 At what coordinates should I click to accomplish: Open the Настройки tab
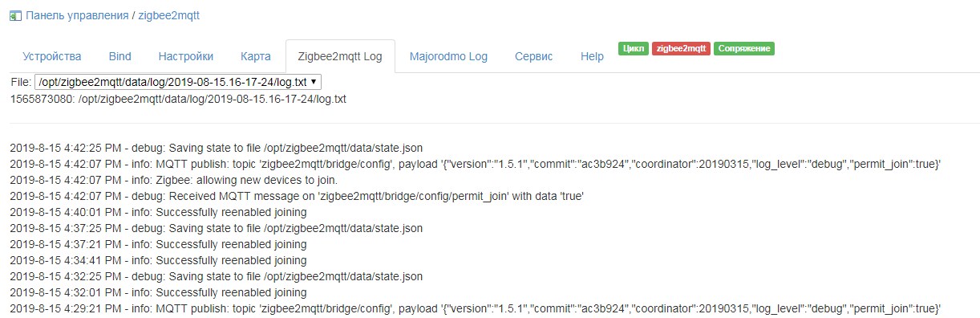[x=186, y=56]
